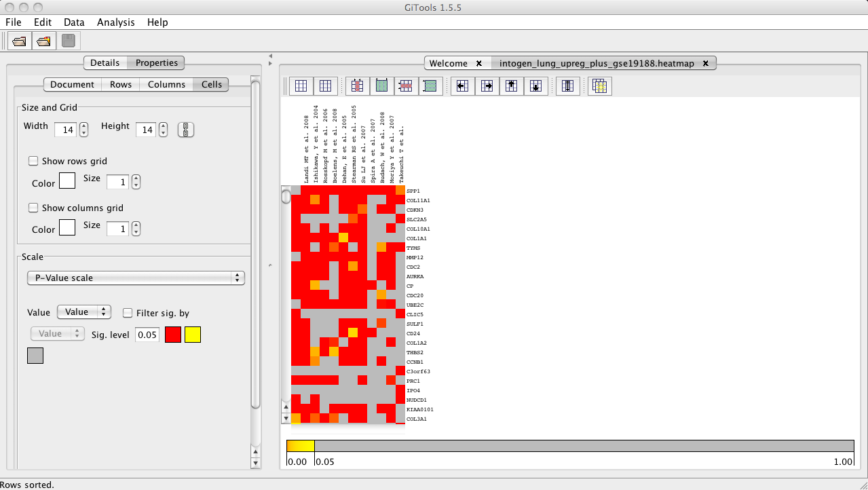Collapse the left panel with divider arrow
The width and height of the screenshot is (868, 490).
click(269, 56)
